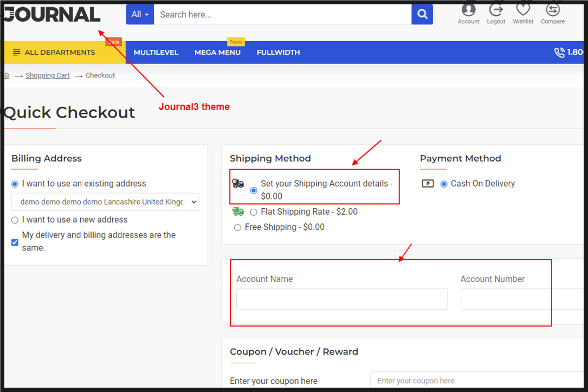The height and width of the screenshot is (392, 588).
Task: Select the Flat Shipping Rate radio option
Action: 254,213
